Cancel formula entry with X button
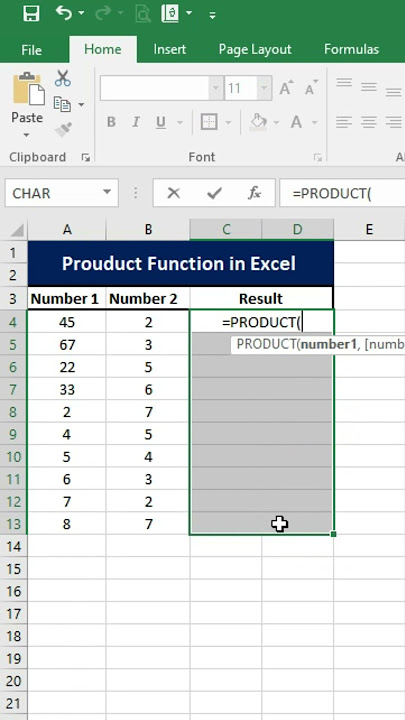Screen dimensions: 405x720 pyautogui.click(x=174, y=193)
